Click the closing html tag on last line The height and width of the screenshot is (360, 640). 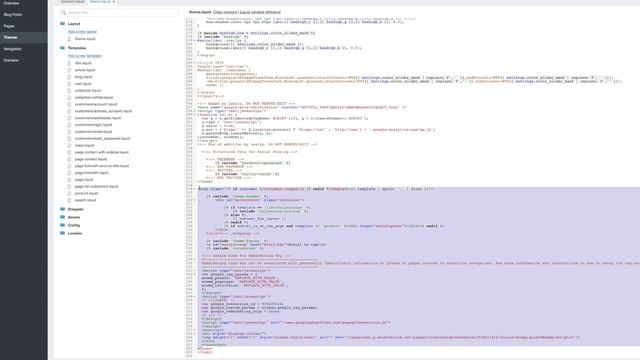205,352
